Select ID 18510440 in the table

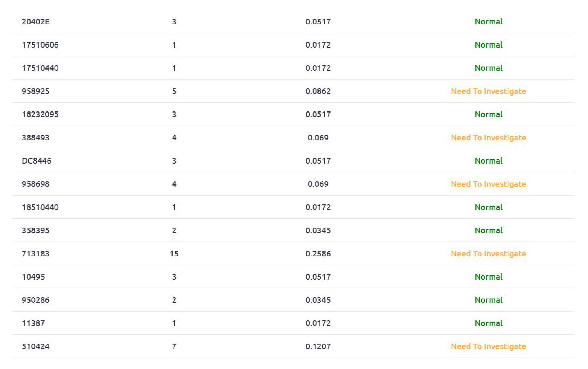pyautogui.click(x=40, y=207)
